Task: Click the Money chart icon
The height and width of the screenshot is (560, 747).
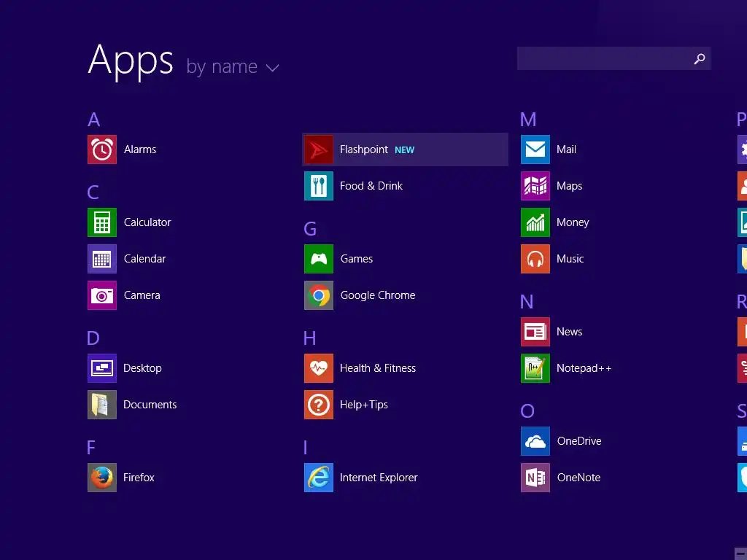Action: (535, 222)
